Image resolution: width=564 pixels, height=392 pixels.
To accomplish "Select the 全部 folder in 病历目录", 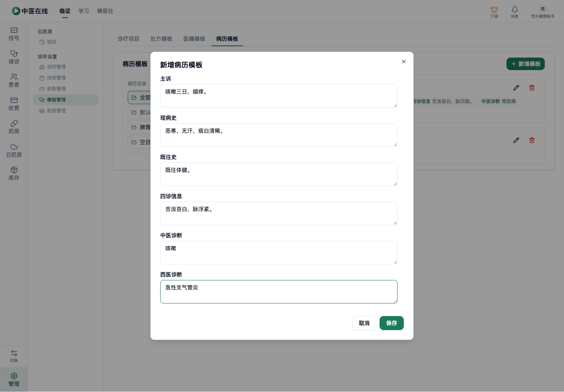I will tap(139, 98).
